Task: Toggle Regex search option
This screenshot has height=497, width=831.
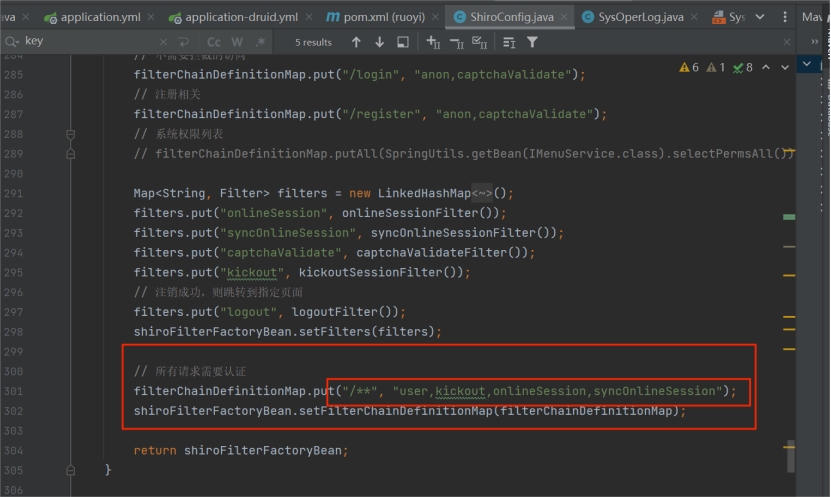Action: point(259,42)
